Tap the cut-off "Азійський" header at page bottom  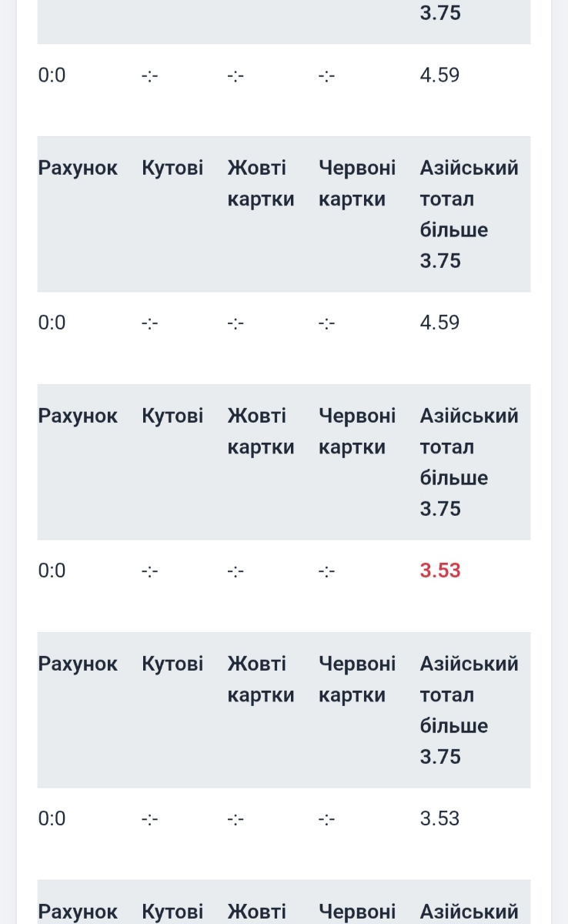[469, 912]
